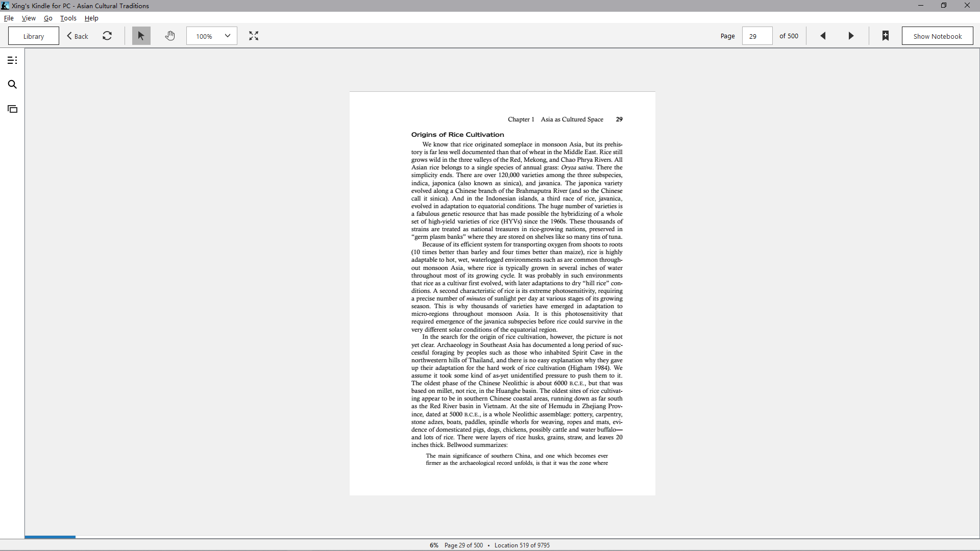The height and width of the screenshot is (551, 980).
Task: Go to next page arrow
Action: (851, 36)
